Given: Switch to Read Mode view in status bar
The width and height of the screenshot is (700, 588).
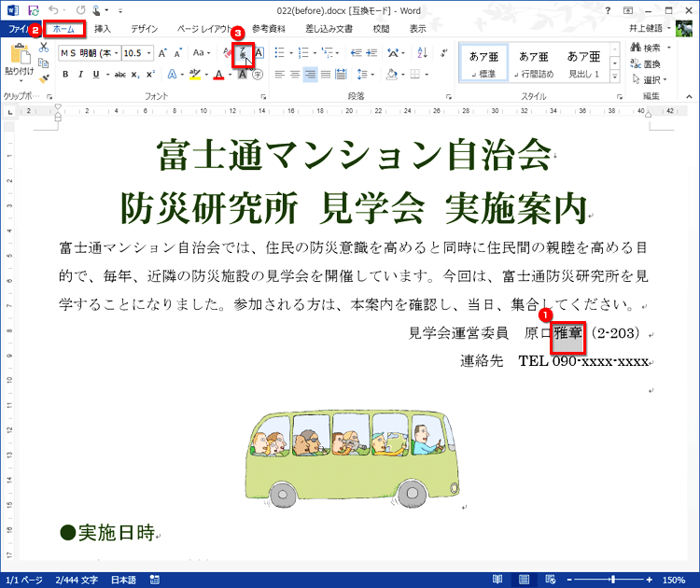Looking at the screenshot, I should [497, 580].
